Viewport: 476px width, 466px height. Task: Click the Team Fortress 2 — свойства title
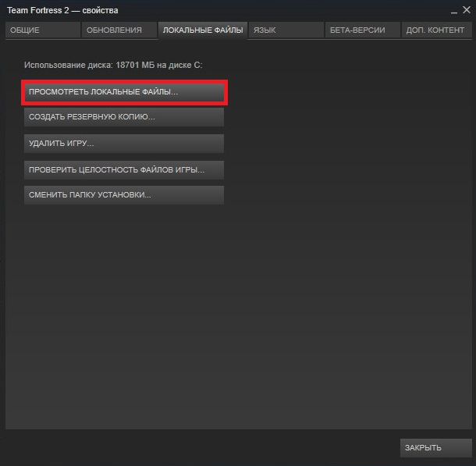[x=62, y=10]
